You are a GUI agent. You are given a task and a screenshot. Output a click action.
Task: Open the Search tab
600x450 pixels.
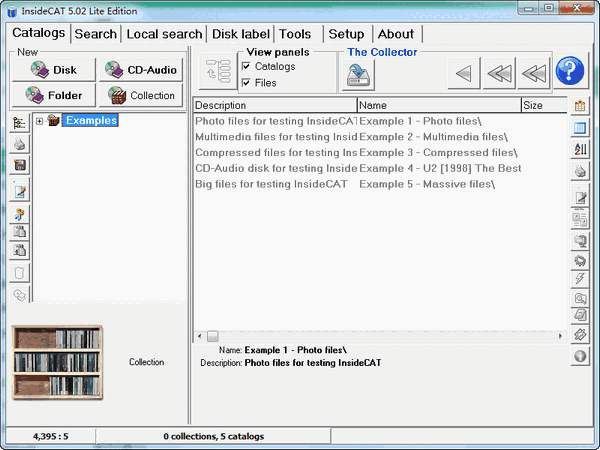(x=96, y=34)
